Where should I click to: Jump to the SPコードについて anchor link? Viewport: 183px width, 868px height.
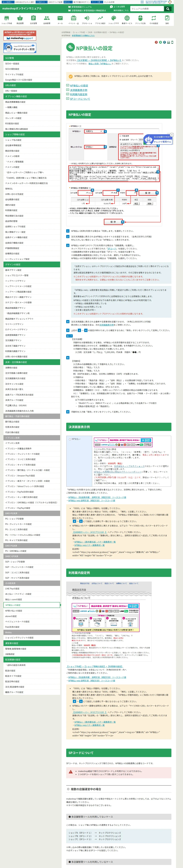tap(80, 99)
